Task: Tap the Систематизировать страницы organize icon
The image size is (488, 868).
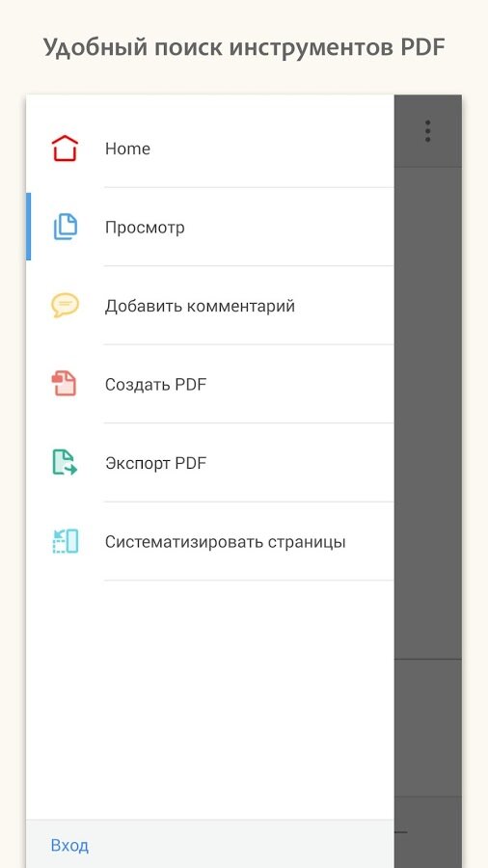Action: point(66,541)
